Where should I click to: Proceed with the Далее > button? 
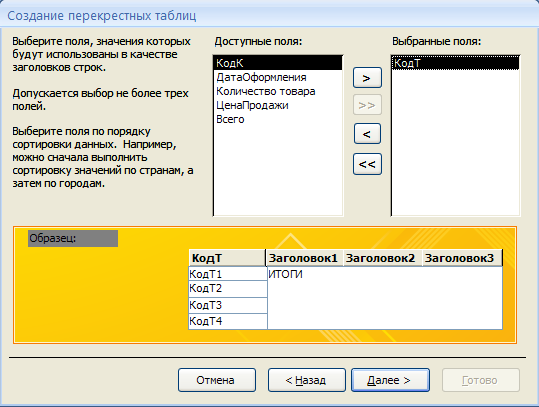pyautogui.click(x=390, y=380)
